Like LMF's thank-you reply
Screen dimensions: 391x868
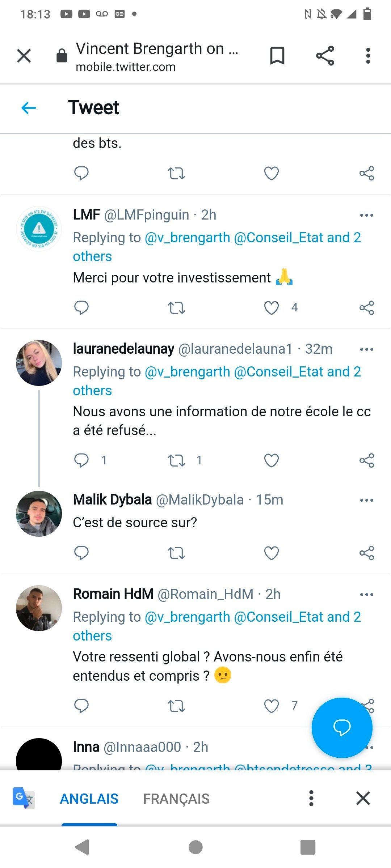click(272, 308)
